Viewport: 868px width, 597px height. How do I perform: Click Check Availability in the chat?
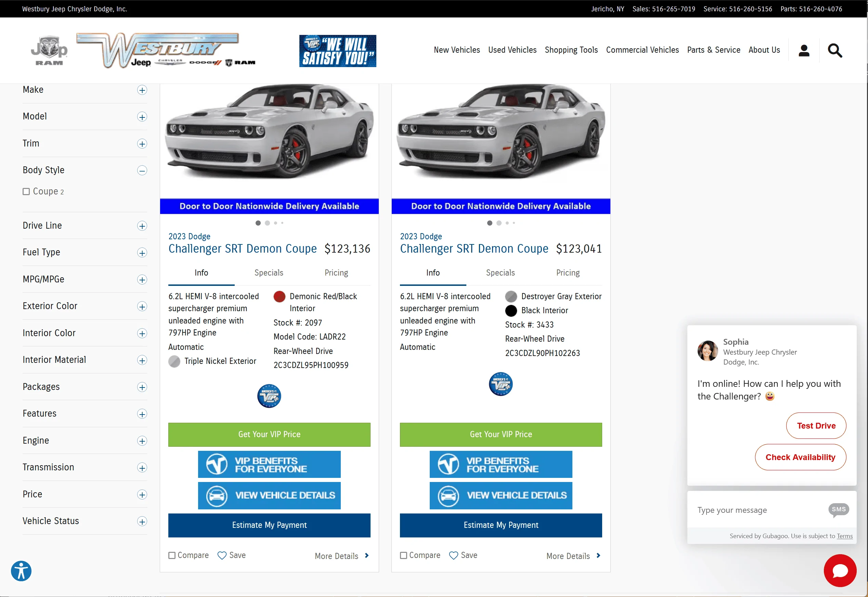800,457
